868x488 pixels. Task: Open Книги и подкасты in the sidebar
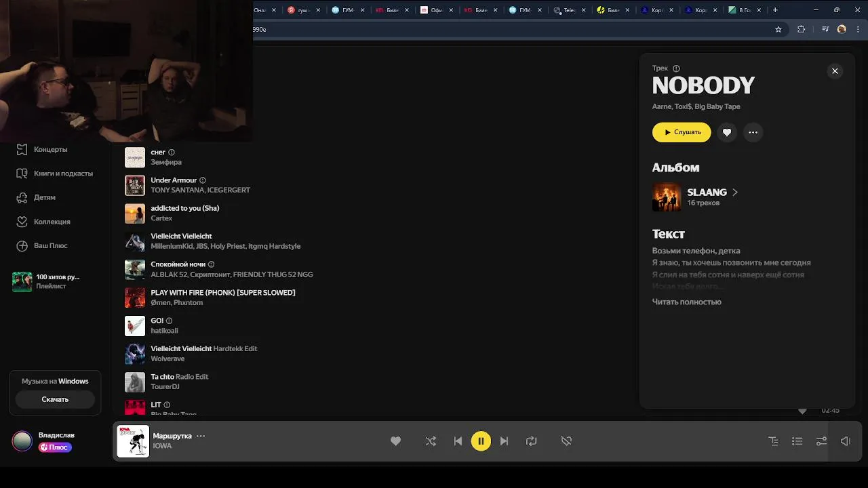(x=63, y=174)
